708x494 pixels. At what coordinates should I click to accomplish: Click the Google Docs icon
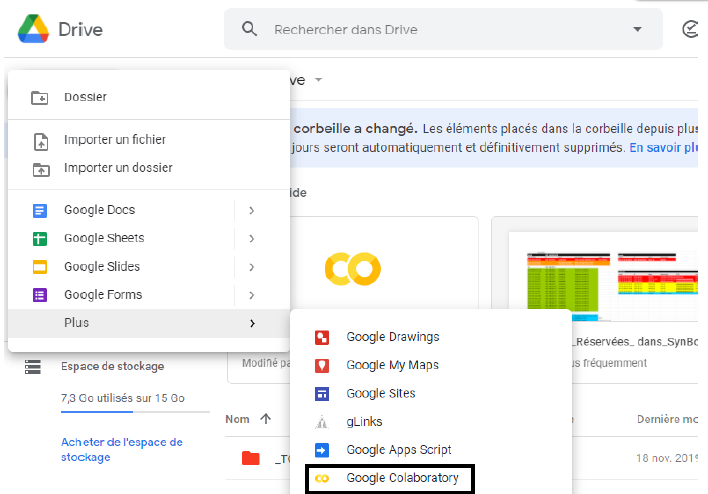[x=40, y=210]
